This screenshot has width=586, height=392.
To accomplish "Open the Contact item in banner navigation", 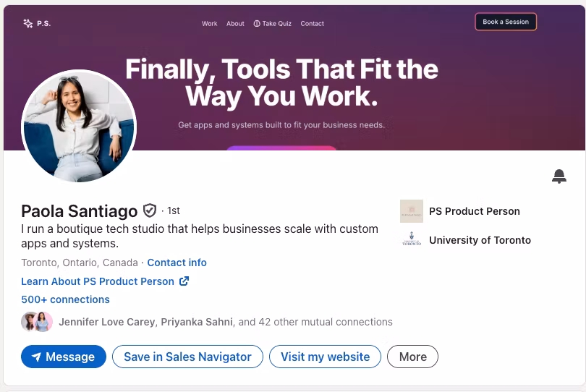I will coord(312,24).
